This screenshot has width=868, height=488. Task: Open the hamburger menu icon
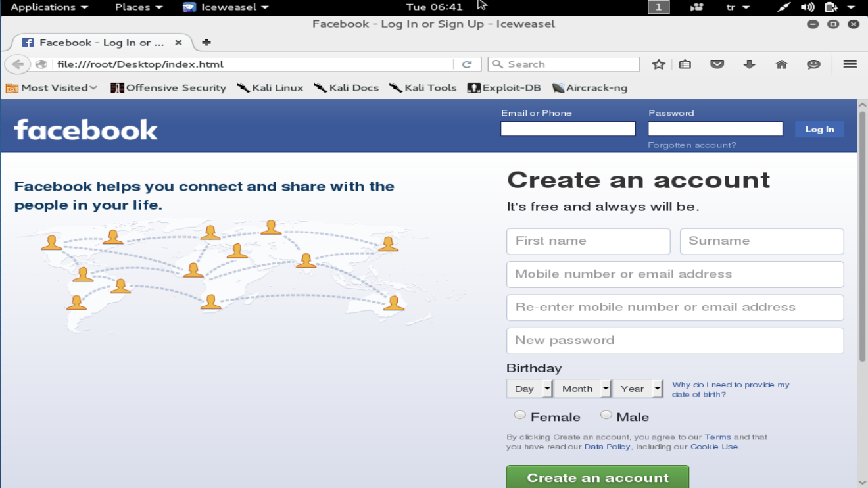point(850,64)
